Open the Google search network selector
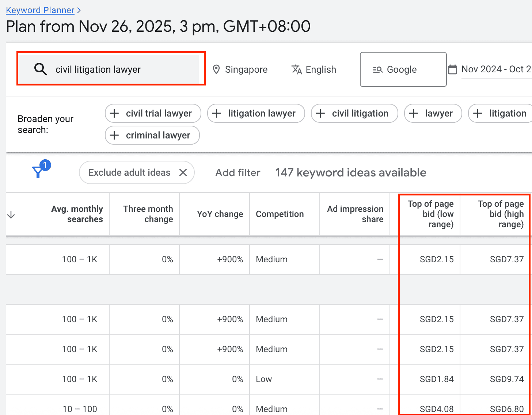Screen dimensions: 532x415 [x=403, y=69]
